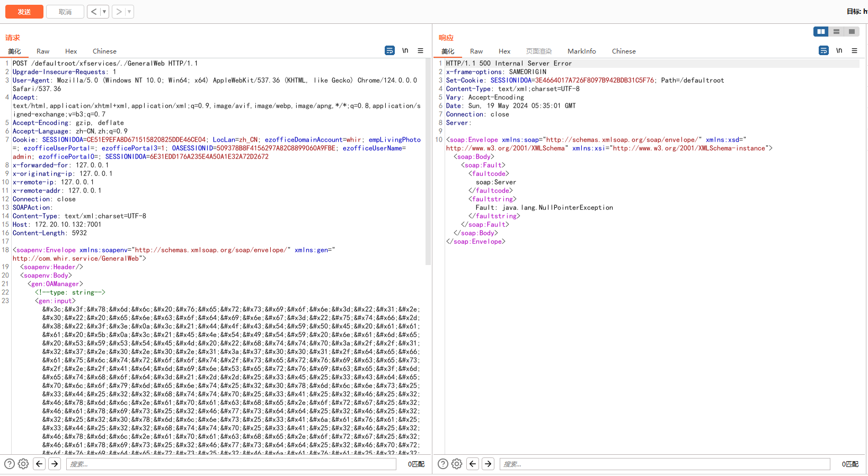Open the forward history dropdown arrow
Viewport: 868px width, 476px height.
129,12
